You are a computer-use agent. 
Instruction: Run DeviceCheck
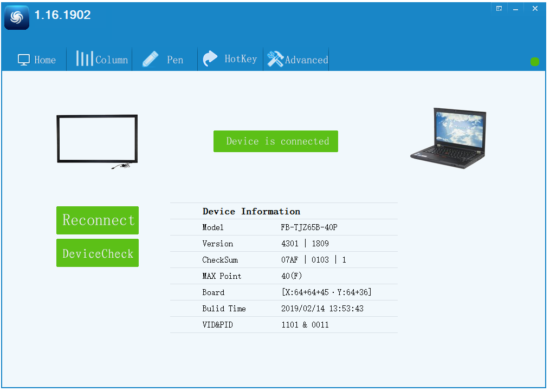point(98,253)
